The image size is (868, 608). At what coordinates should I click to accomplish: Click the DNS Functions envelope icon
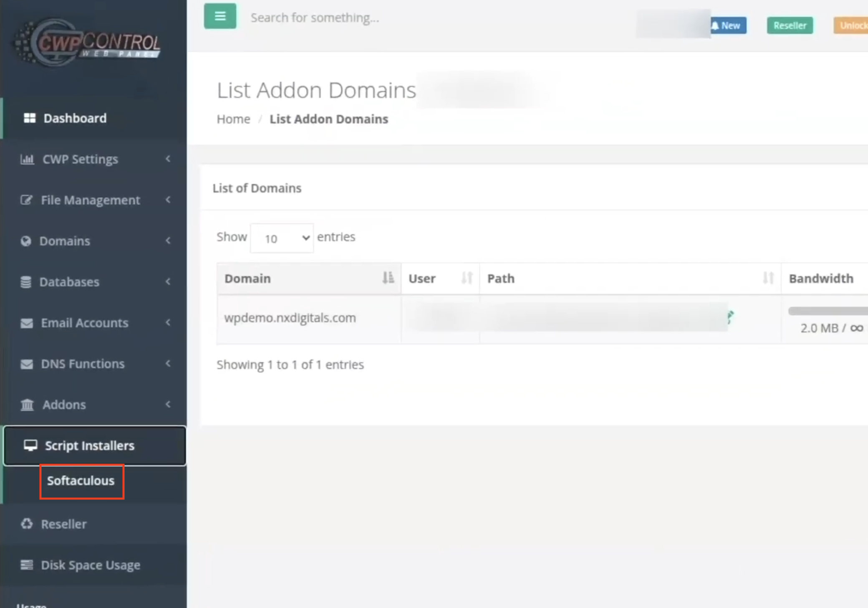[x=27, y=364]
